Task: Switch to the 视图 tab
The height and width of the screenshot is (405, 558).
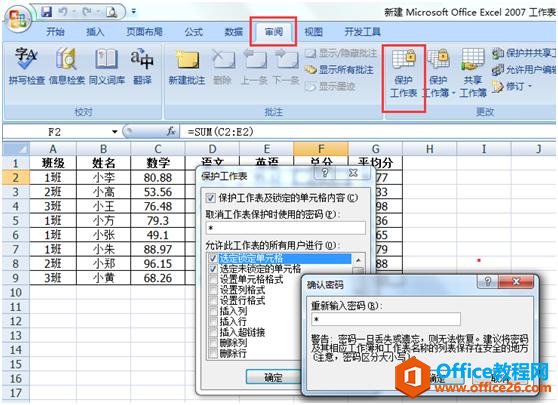Action: (x=314, y=32)
